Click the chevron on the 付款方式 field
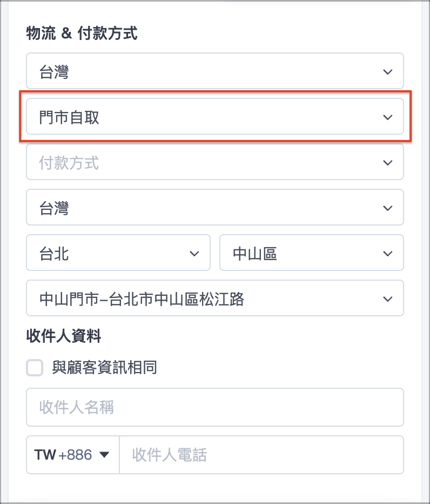 point(388,162)
